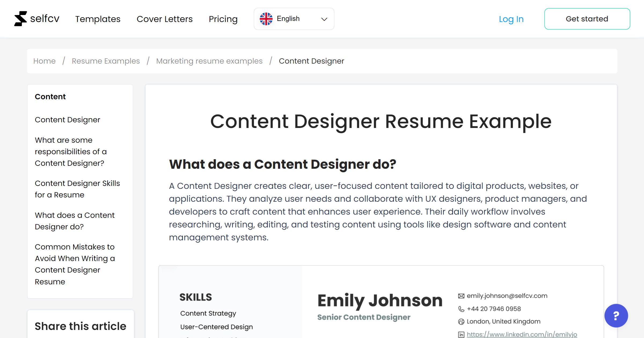Click the LinkedIn icon on Emily's resume
644x338 pixels.
pyautogui.click(x=461, y=335)
